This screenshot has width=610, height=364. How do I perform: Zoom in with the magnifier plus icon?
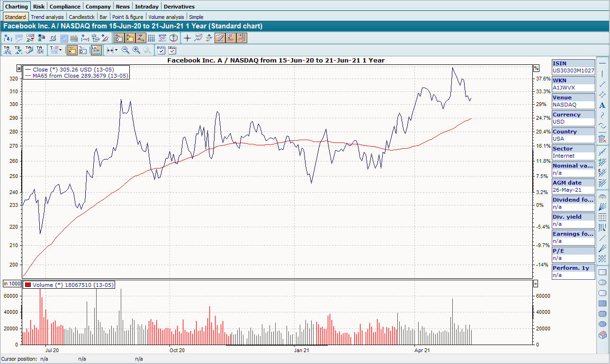(136, 50)
